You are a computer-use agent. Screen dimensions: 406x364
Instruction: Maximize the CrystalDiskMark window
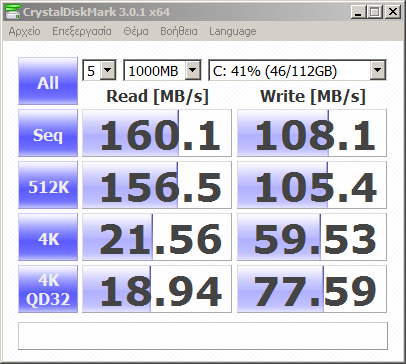click(x=375, y=12)
